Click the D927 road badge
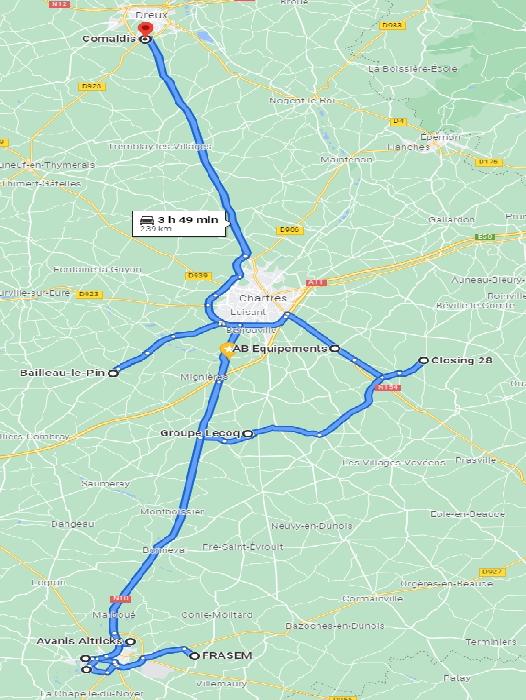The height and width of the screenshot is (700, 526). (x=493, y=572)
